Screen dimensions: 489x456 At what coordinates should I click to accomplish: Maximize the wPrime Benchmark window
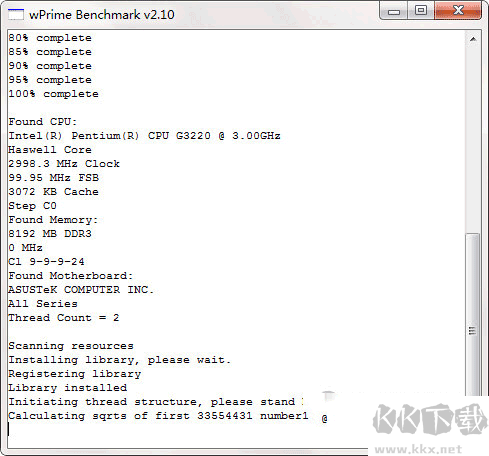click(421, 11)
